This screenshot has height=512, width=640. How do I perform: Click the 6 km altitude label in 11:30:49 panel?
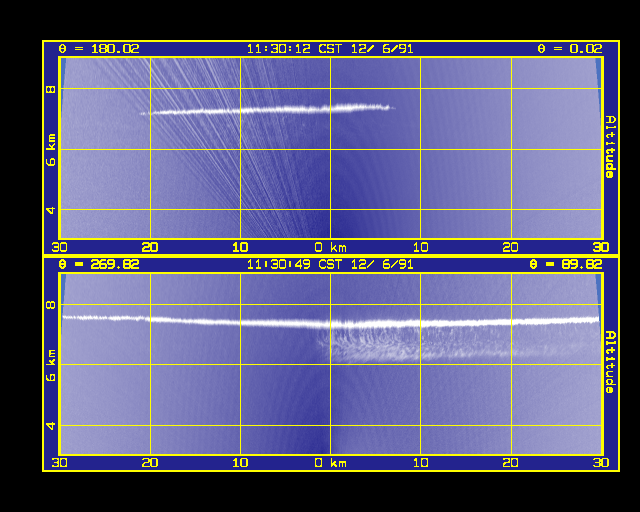pyautogui.click(x=51, y=365)
